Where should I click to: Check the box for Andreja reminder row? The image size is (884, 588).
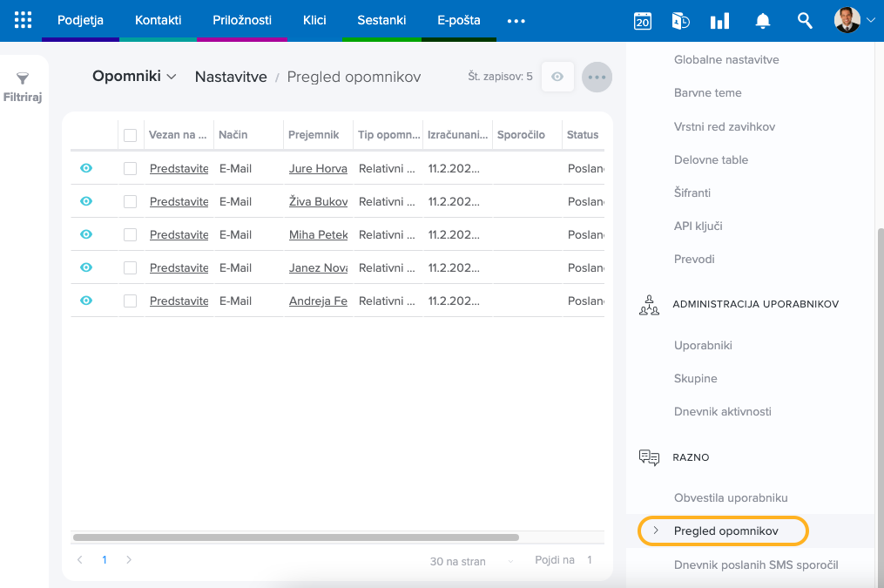pos(131,301)
